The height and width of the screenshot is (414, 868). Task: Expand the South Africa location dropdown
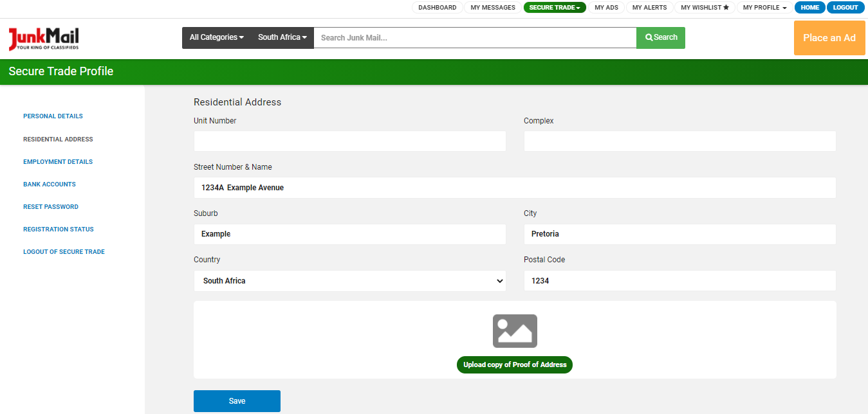coord(281,37)
